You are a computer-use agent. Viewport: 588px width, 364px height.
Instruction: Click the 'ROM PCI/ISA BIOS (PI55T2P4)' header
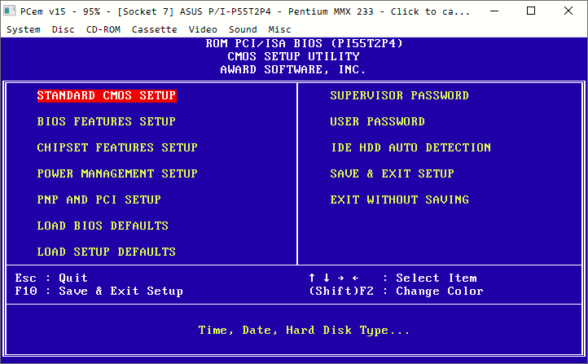(304, 43)
